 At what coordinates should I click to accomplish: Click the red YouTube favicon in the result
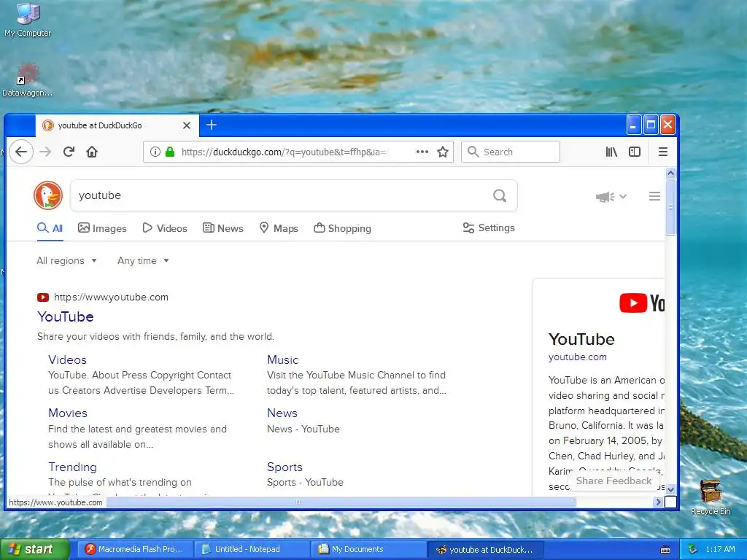pos(43,297)
